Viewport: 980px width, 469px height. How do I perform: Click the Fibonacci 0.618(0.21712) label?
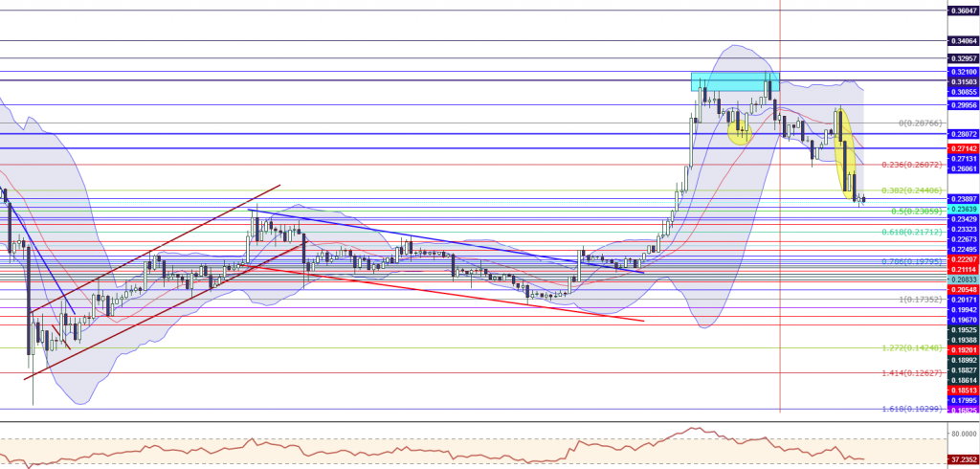(911, 232)
